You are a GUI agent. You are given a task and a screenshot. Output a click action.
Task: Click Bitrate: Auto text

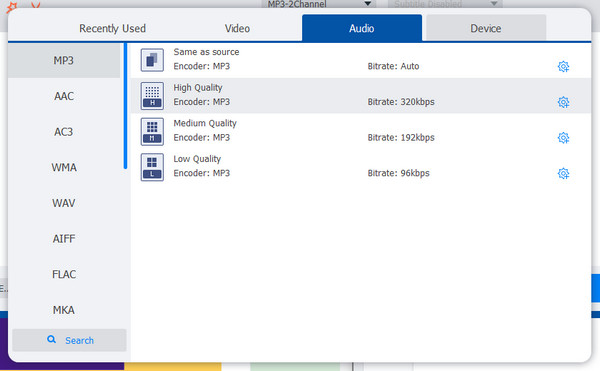393,66
